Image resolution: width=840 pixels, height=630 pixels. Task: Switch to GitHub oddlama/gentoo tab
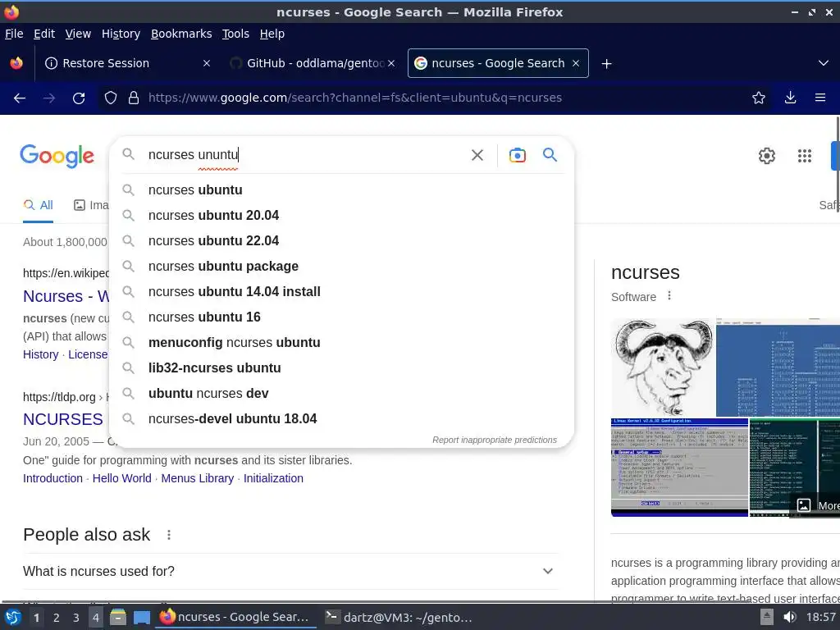tap(313, 63)
